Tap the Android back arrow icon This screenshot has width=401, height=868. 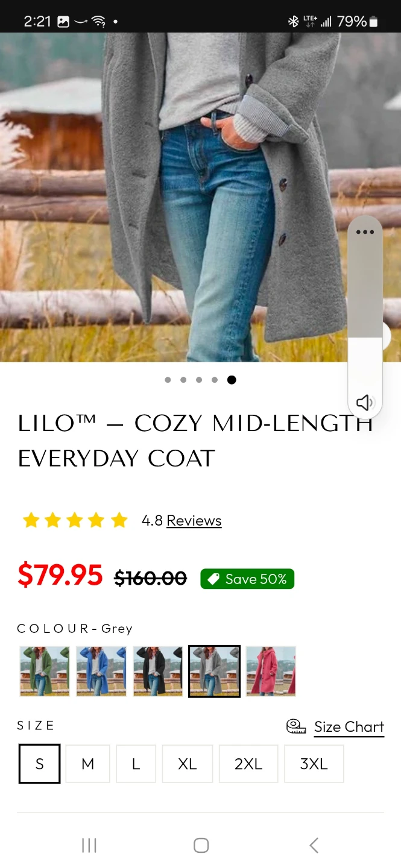[x=313, y=845]
